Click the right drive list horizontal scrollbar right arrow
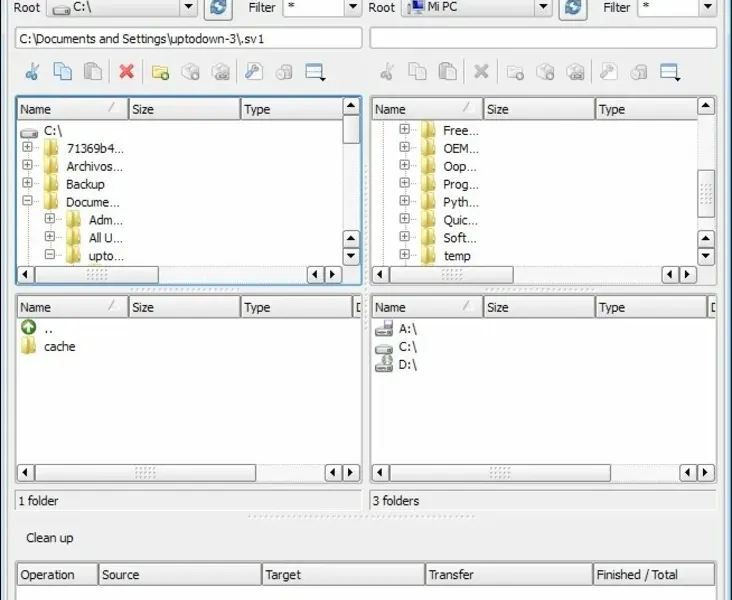The width and height of the screenshot is (732, 600). click(705, 473)
